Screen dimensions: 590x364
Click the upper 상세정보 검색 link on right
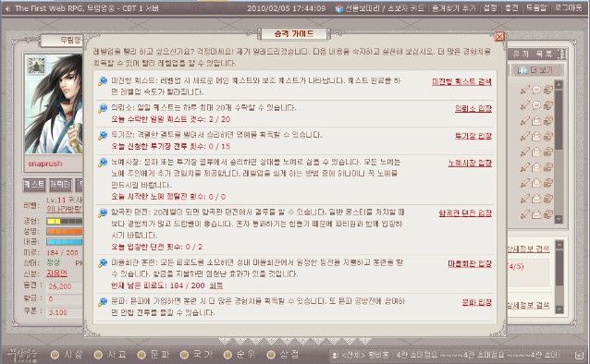(x=528, y=249)
